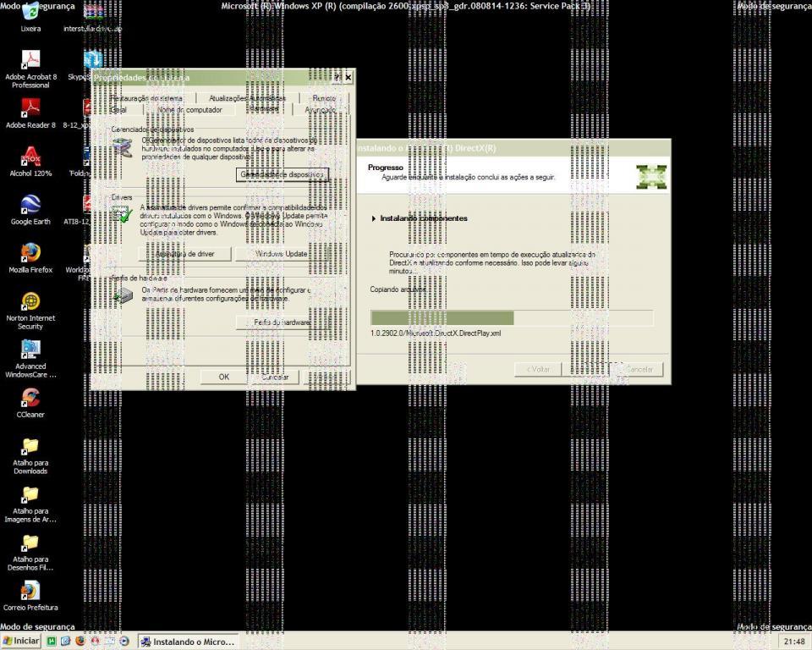
Task: Click the drivers checkmark icon in Drivers section
Action: (123, 214)
